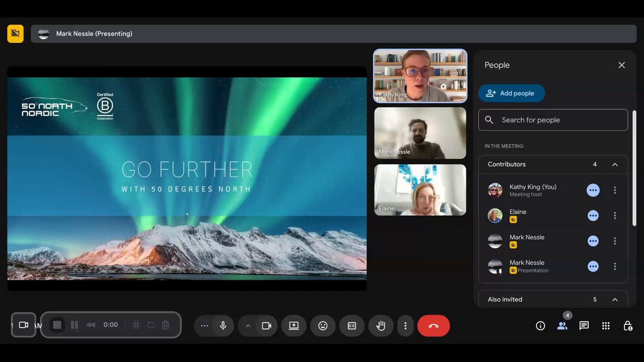Open meeting details info icon
This screenshot has height=362, width=644.
(x=540, y=326)
